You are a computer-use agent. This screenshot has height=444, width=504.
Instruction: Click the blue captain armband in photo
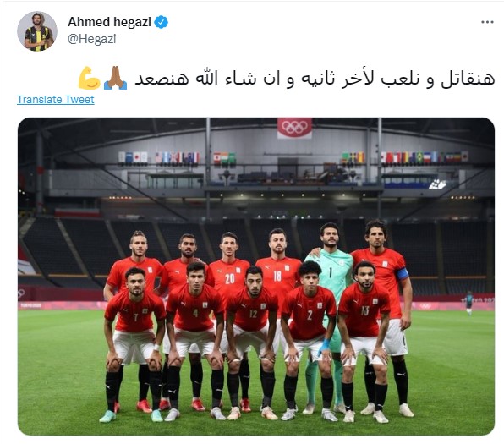[x=403, y=274]
